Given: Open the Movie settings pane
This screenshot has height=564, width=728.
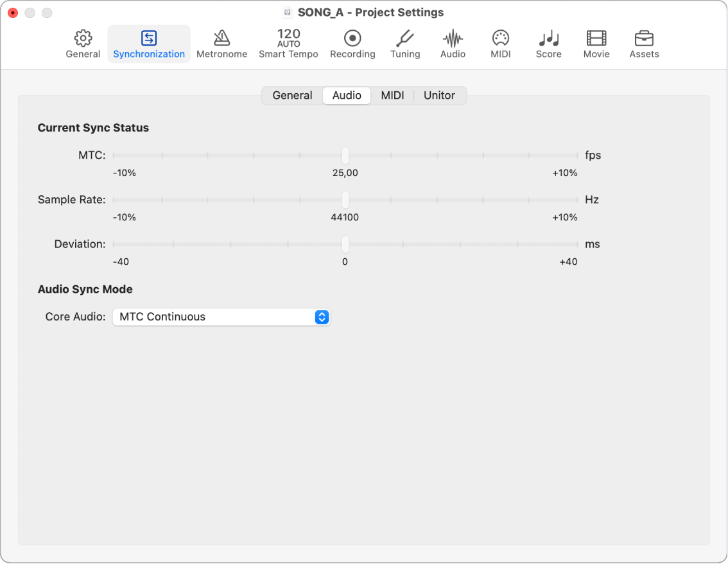Looking at the screenshot, I should tap(596, 44).
